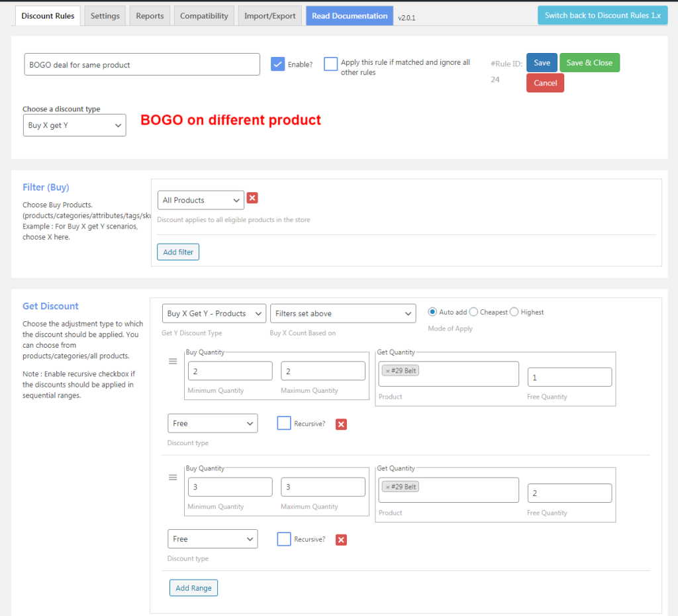Enable Recursive for the first range
The height and width of the screenshot is (616, 678).
[x=284, y=423]
